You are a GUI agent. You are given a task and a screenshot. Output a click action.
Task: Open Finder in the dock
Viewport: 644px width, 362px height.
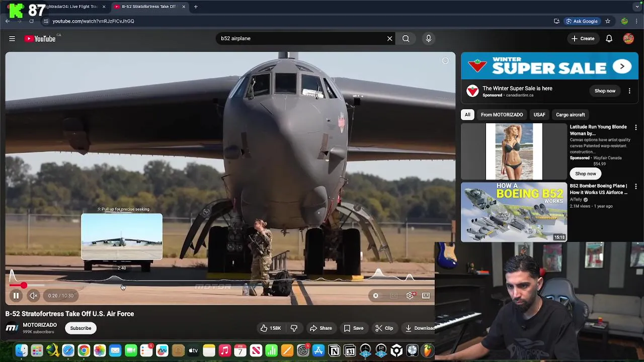(x=21, y=350)
